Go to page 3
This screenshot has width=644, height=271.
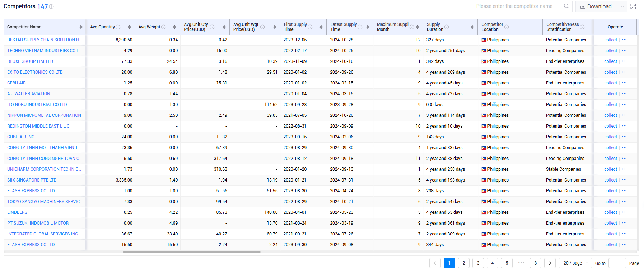tap(478, 263)
